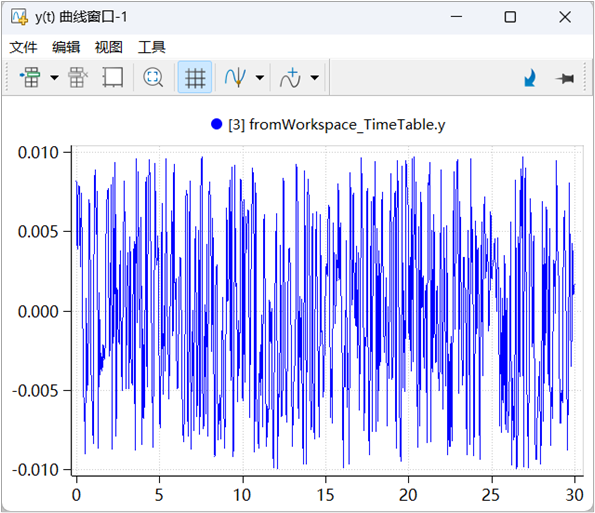Click the 0.005 y-axis label
The image size is (595, 513).
[38, 231]
